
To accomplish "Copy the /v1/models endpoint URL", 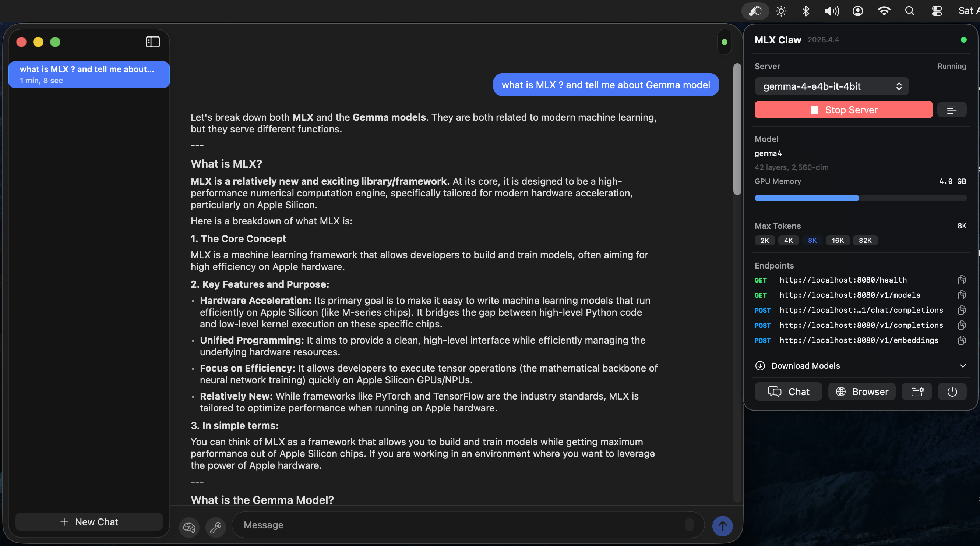I will click(962, 295).
